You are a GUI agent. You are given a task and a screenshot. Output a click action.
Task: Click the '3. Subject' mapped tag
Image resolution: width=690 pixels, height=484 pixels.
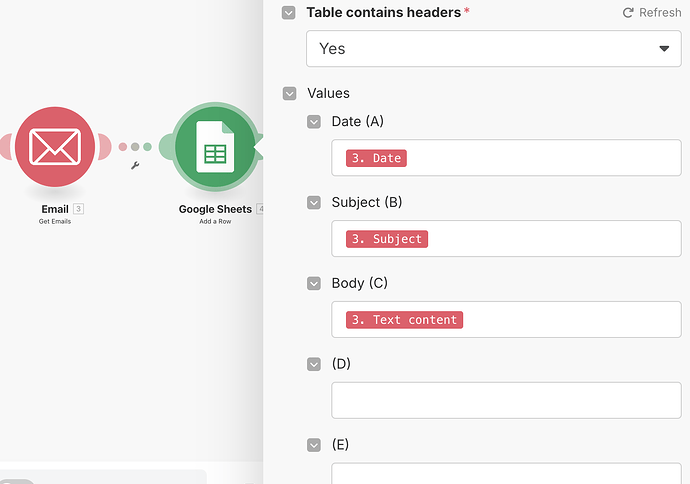click(x=386, y=239)
